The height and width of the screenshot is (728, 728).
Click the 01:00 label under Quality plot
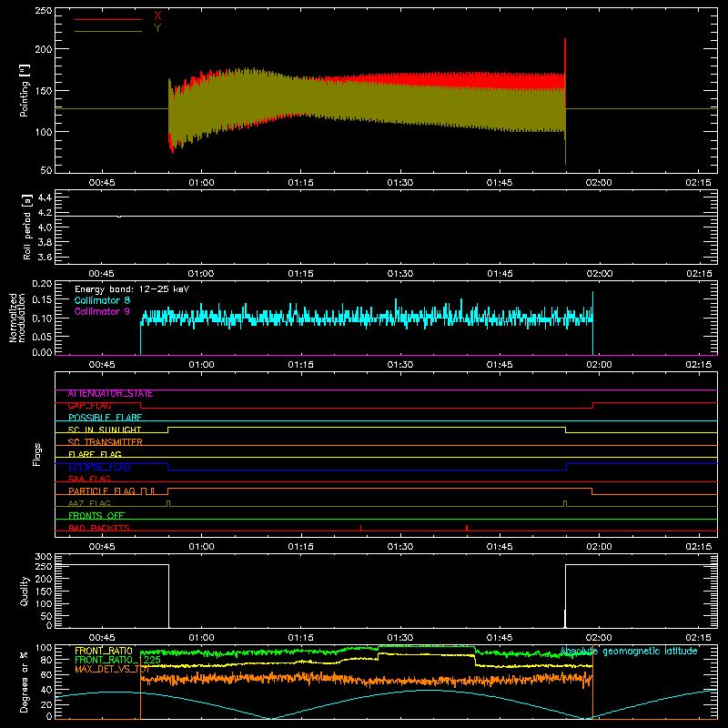(x=201, y=638)
